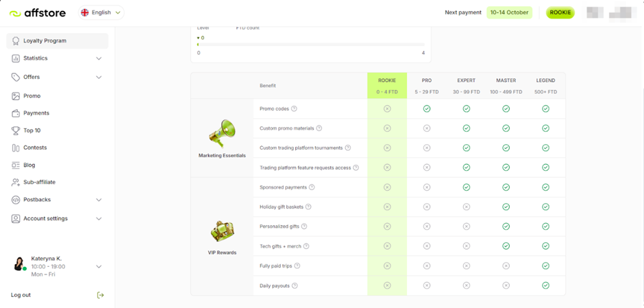Image resolution: width=644 pixels, height=308 pixels.
Task: Click the ROOKIE level badge in header
Action: pos(560,12)
